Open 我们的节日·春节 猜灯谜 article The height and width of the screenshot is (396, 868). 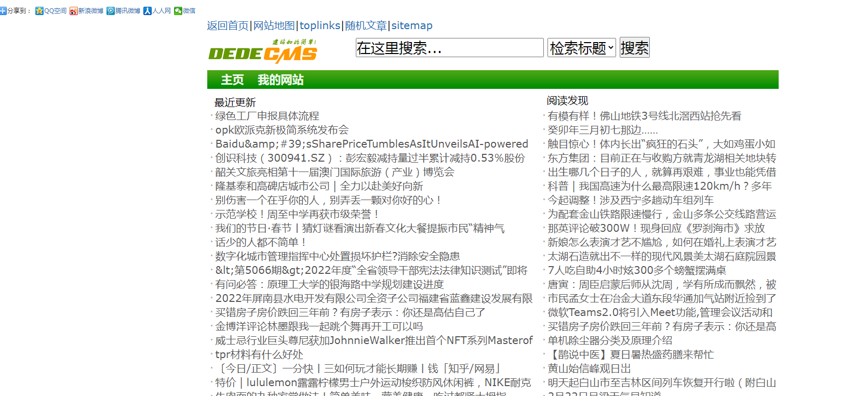pyautogui.click(x=360, y=228)
